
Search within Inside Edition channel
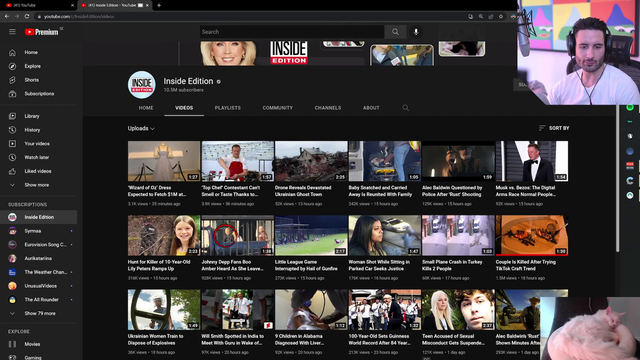[x=405, y=108]
